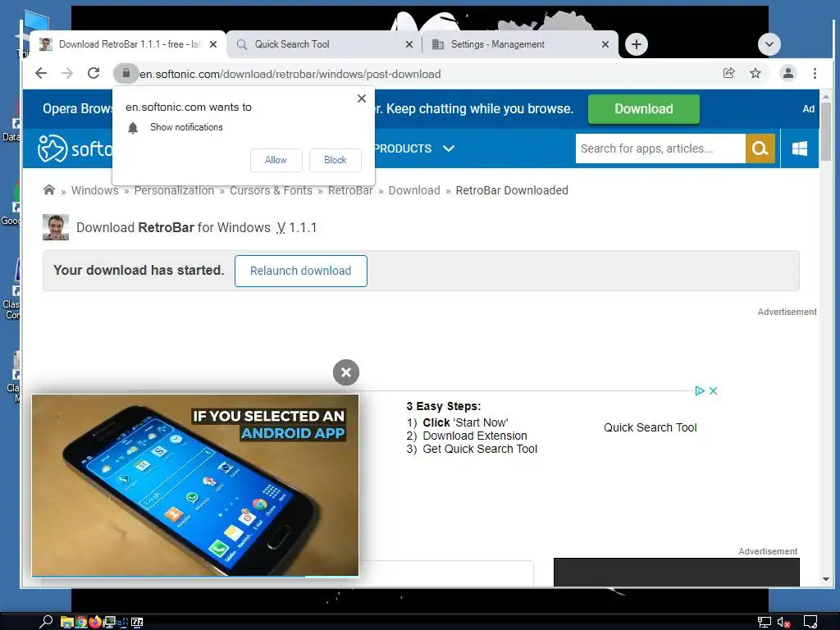
Task: Click the Quick Search Tool ad text
Action: [651, 427]
